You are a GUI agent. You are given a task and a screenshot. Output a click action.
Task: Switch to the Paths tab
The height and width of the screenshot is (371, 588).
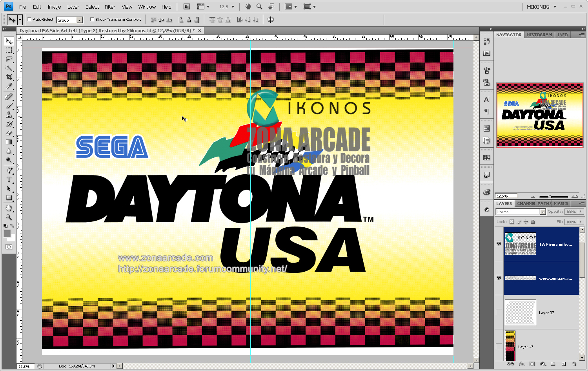click(x=544, y=203)
